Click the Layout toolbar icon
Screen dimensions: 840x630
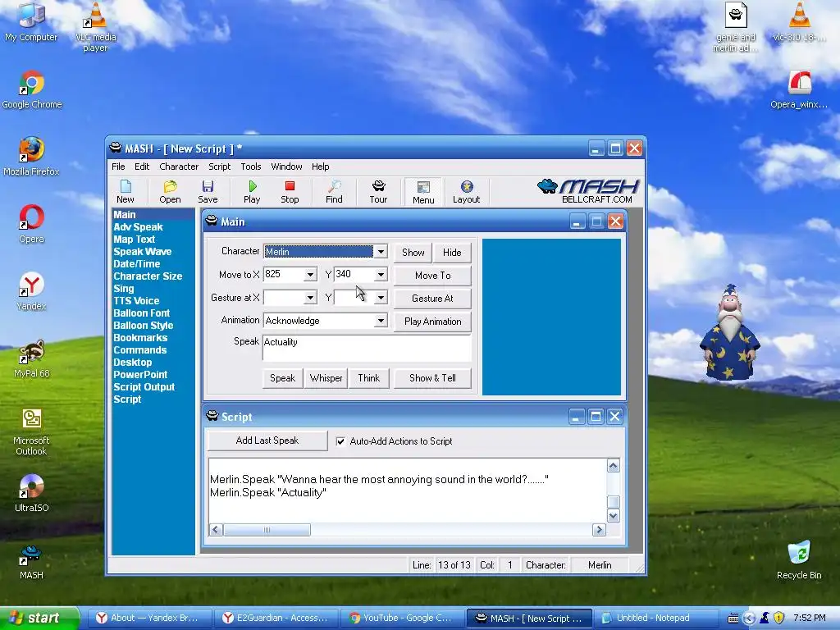pos(466,192)
